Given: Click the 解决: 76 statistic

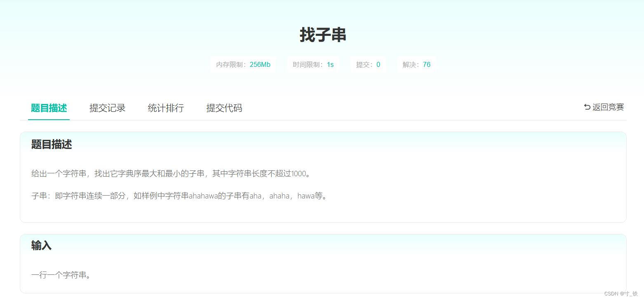Looking at the screenshot, I should pyautogui.click(x=416, y=64).
